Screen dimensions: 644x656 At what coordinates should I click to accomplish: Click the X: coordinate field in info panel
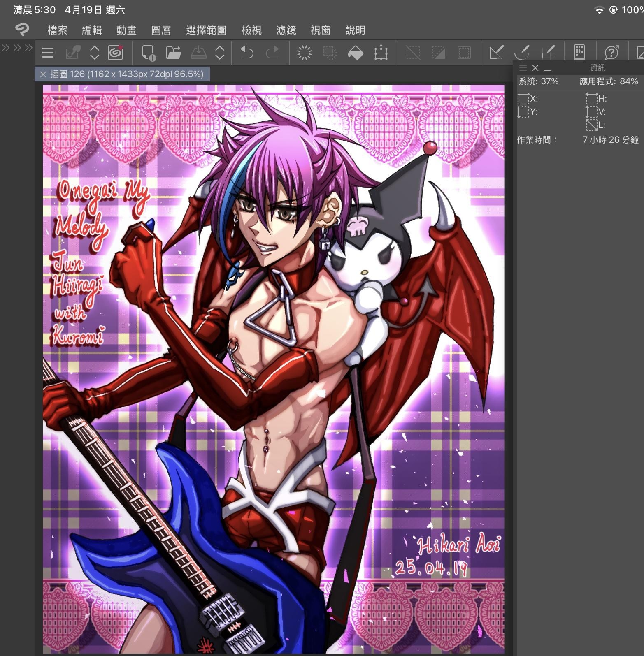point(528,99)
